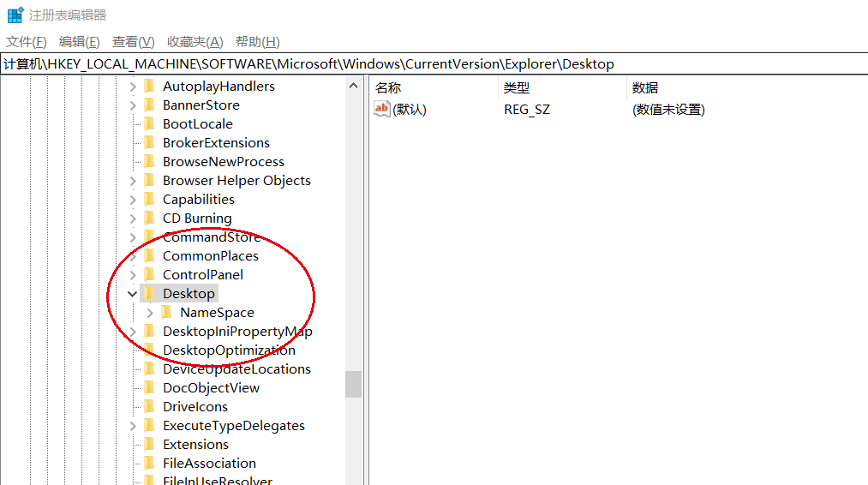The image size is (868, 485).
Task: Click the FileAssociation folder icon
Action: 149,463
